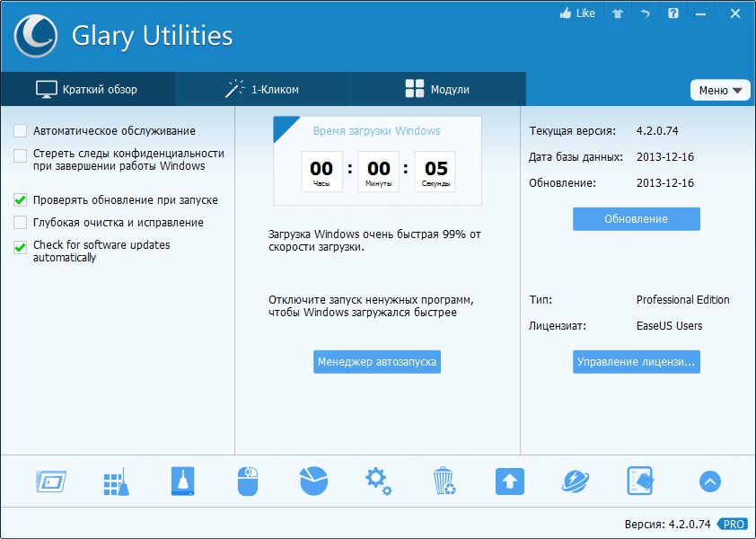Click the Версия: 4.2.0.74 status text

coord(667,524)
